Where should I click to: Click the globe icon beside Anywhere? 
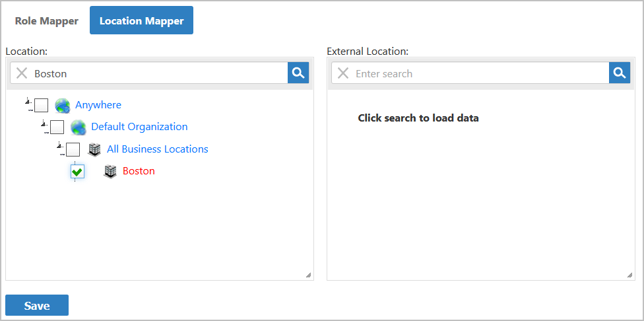point(63,105)
